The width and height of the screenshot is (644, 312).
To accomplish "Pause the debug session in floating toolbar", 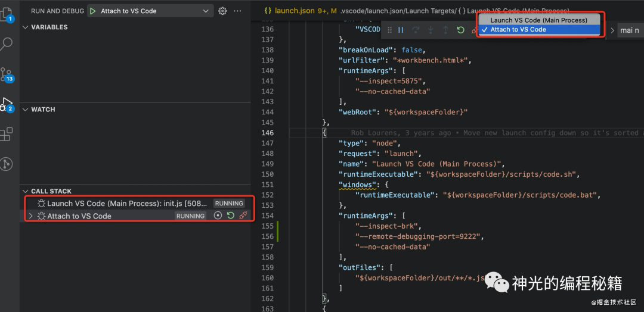I will 401,30.
